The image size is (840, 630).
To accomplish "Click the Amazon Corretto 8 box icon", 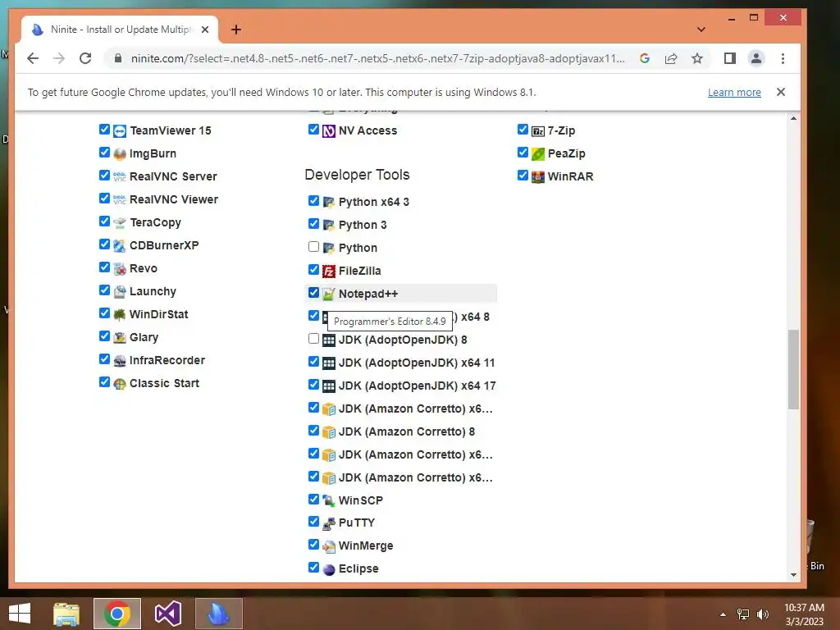I will 329,431.
